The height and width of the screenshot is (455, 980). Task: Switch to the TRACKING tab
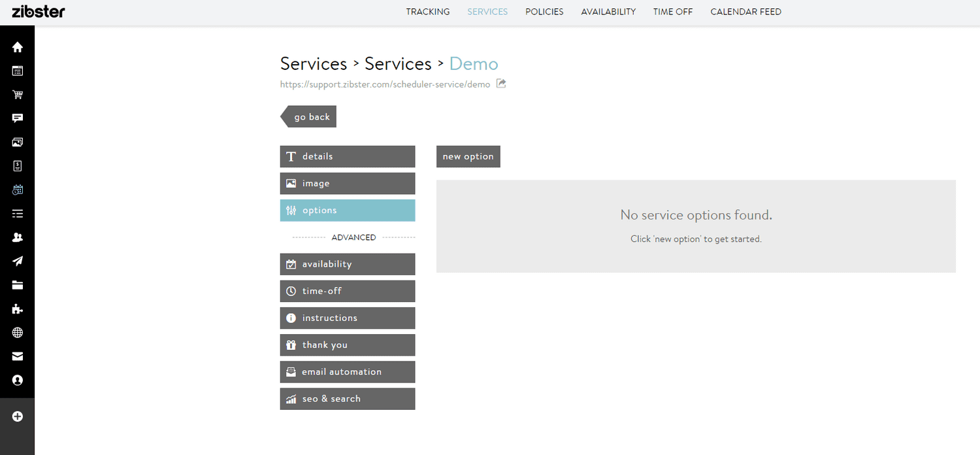click(x=427, y=11)
